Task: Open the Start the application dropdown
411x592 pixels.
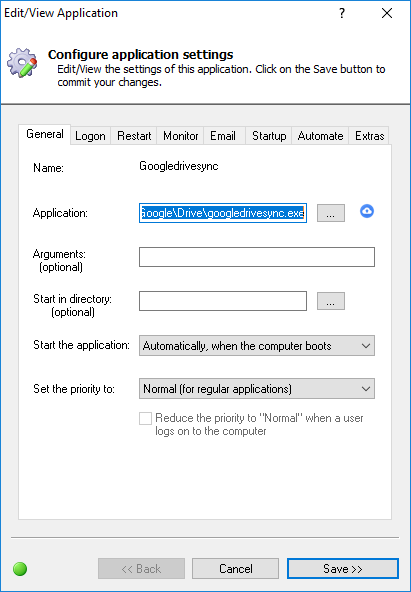Action: 257,345
